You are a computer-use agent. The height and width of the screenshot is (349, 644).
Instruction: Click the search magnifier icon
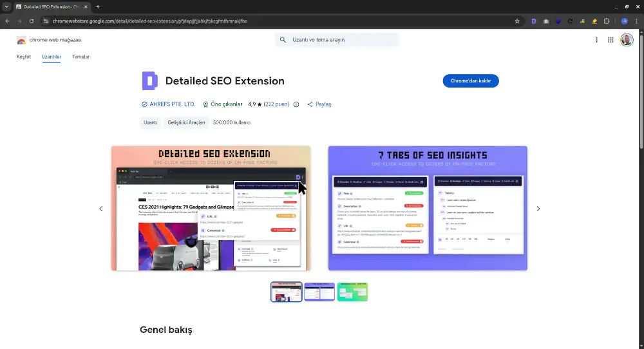pos(283,40)
